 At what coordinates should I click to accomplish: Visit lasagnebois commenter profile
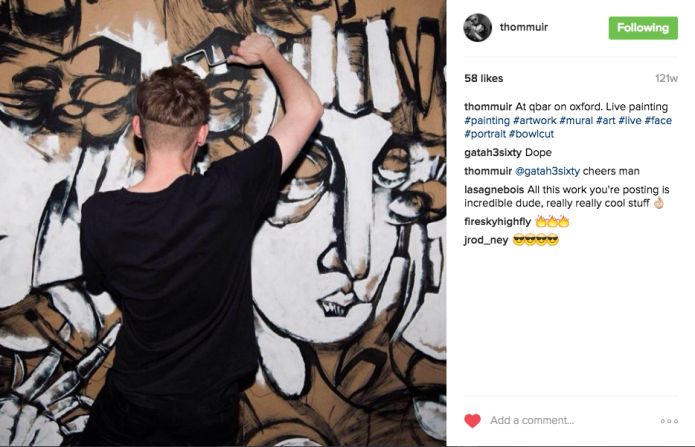pyautogui.click(x=494, y=190)
